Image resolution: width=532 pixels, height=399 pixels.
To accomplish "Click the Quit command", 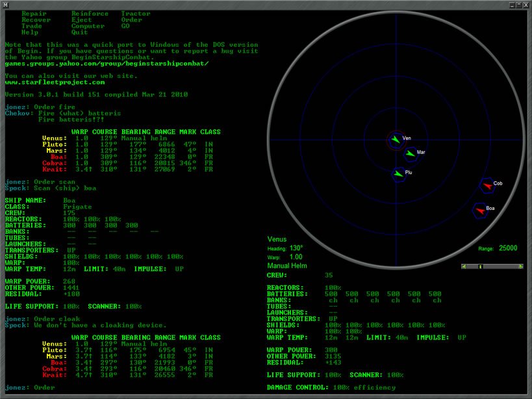I will 79,32.
